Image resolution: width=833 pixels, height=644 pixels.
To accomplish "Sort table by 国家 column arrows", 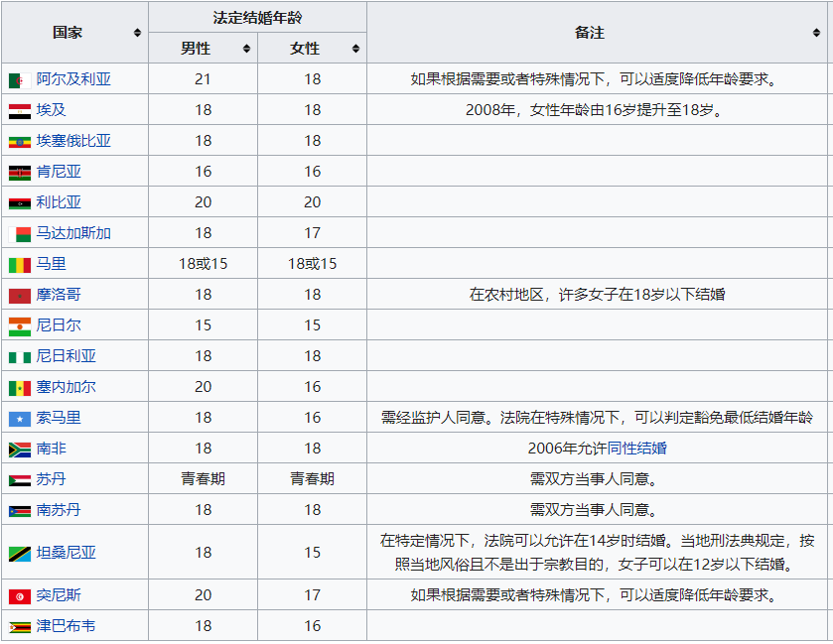I will pos(137,33).
